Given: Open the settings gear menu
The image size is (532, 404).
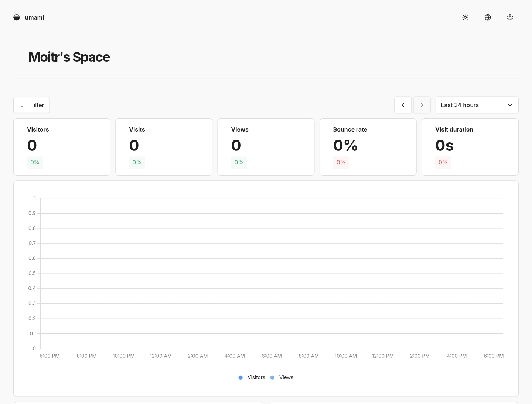Looking at the screenshot, I should pyautogui.click(x=510, y=17).
